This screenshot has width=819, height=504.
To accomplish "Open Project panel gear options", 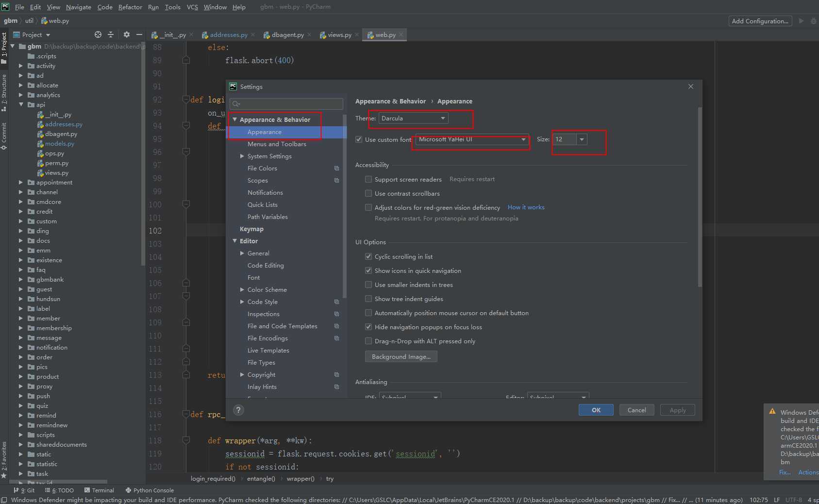I will [x=127, y=34].
